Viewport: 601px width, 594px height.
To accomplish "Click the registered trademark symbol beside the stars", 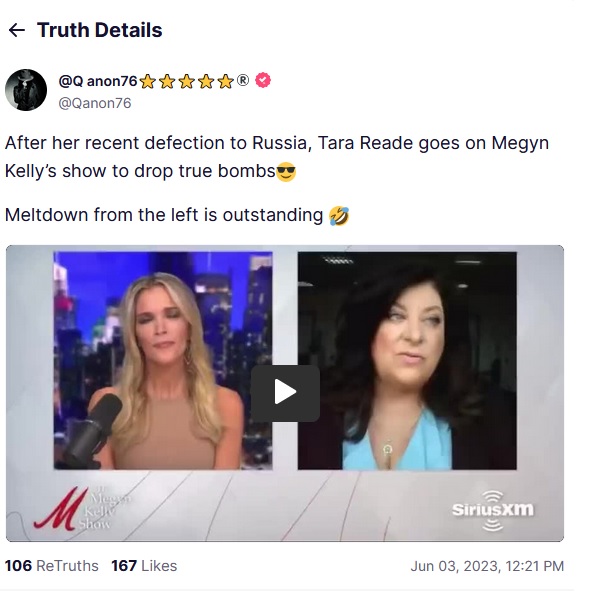I will pyautogui.click(x=243, y=80).
